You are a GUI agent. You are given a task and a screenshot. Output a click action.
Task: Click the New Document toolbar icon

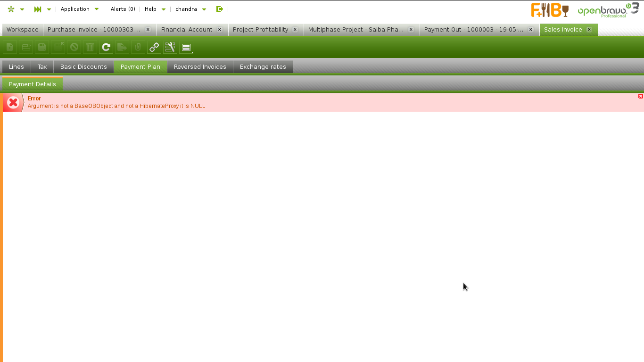coord(10,47)
